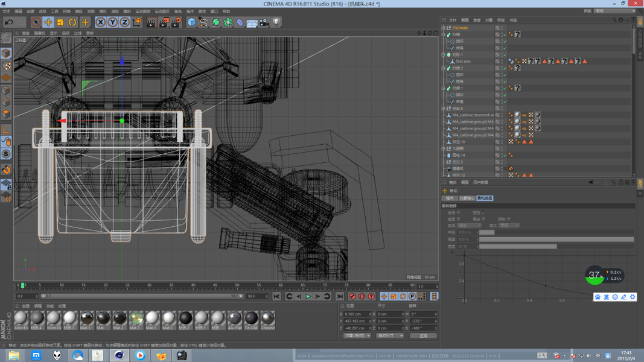Add a cube primitive from toolbar

click(x=191, y=22)
